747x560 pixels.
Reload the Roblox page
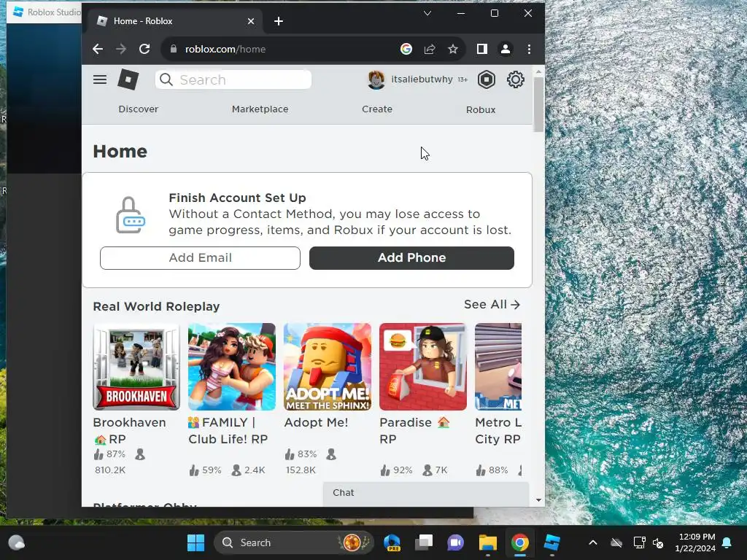point(144,49)
